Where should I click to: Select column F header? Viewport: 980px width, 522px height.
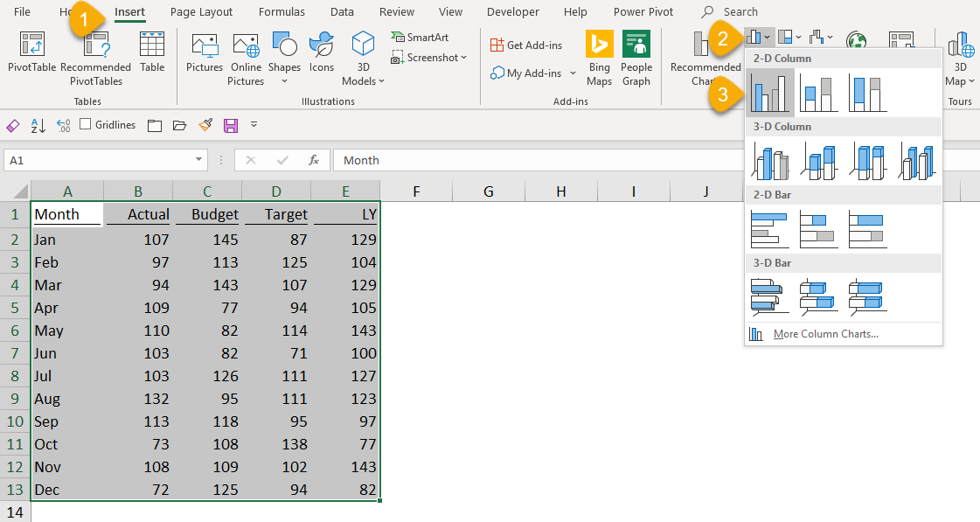[x=416, y=191]
